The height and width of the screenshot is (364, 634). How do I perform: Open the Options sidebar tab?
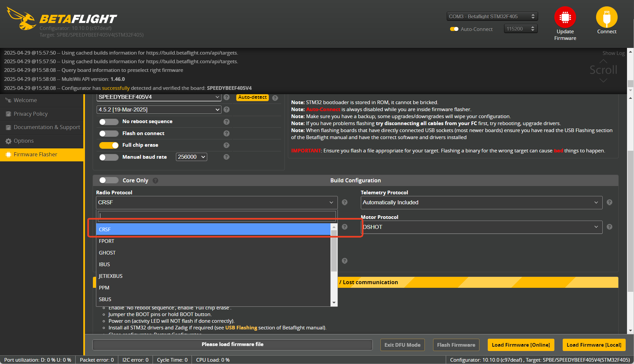pos(42,141)
